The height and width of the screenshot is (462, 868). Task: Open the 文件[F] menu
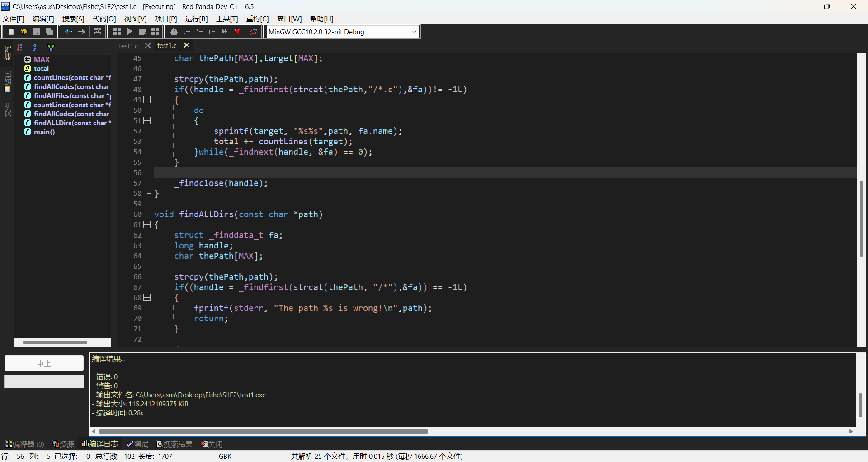click(x=14, y=19)
